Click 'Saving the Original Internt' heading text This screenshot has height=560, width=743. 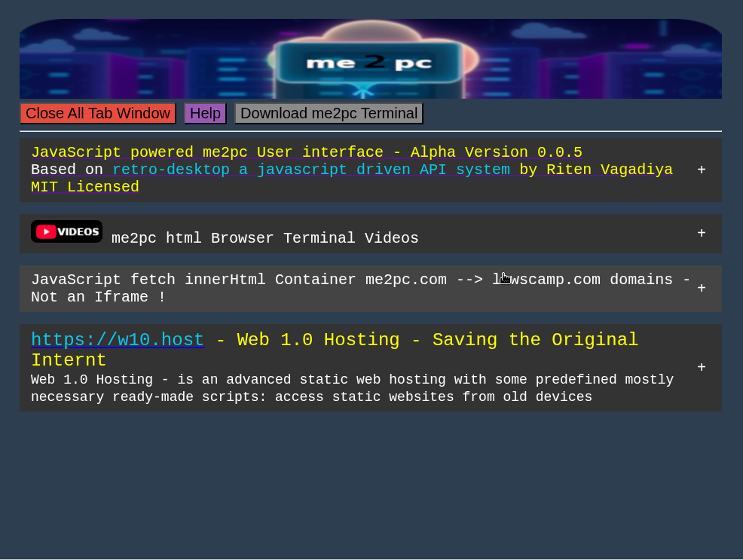[335, 350]
